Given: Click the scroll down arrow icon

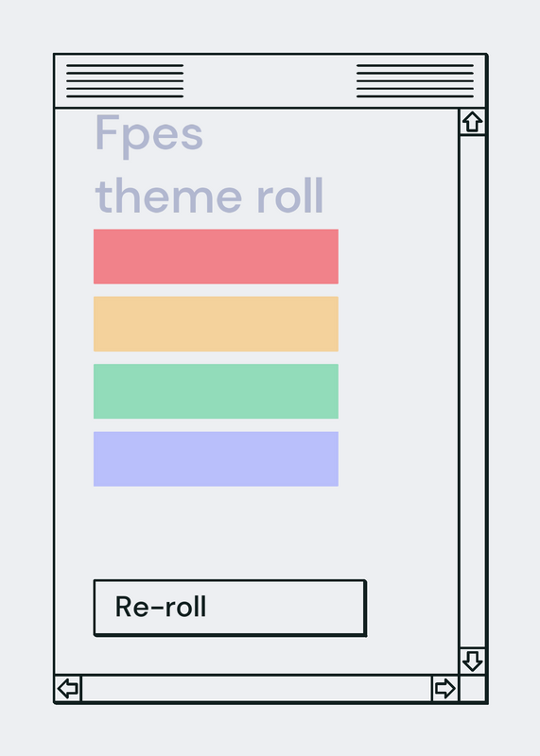Looking at the screenshot, I should coord(472,661).
